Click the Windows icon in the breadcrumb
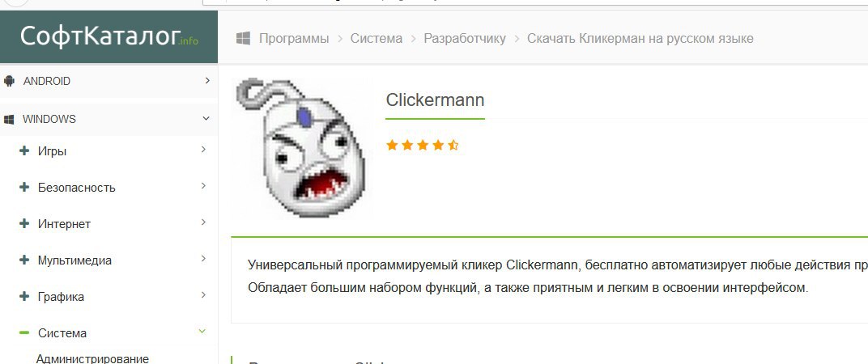Image resolution: width=868 pixels, height=364 pixels. (242, 39)
